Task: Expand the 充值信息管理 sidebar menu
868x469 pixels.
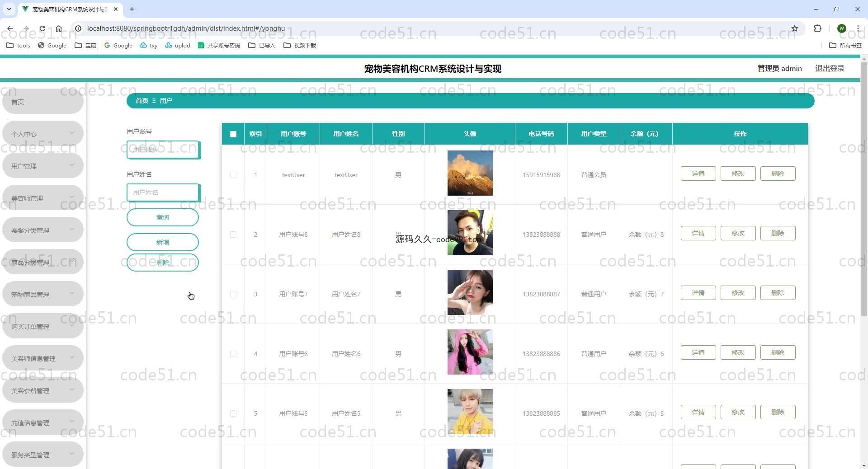Action: point(43,422)
